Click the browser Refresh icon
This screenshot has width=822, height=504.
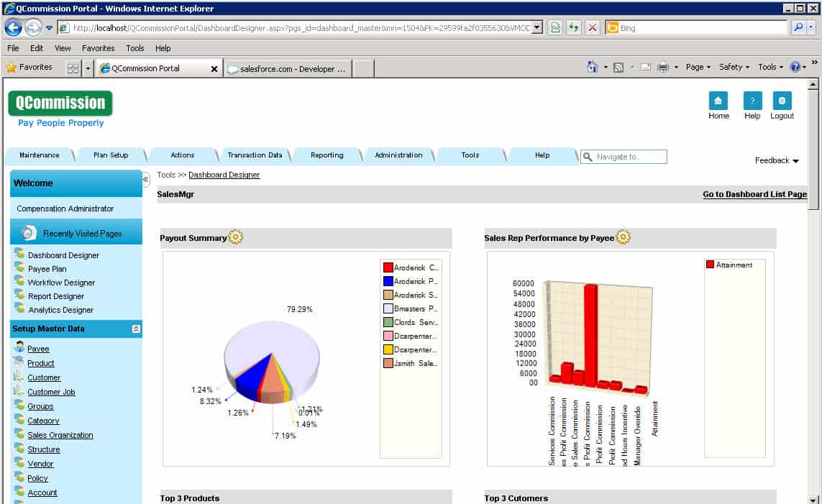click(x=573, y=28)
